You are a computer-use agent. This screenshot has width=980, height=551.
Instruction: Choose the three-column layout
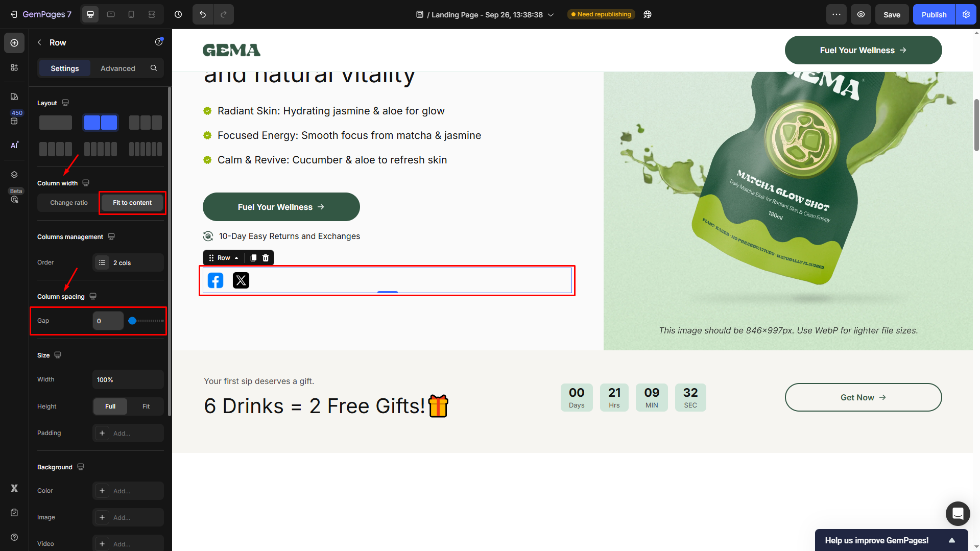pos(146,123)
